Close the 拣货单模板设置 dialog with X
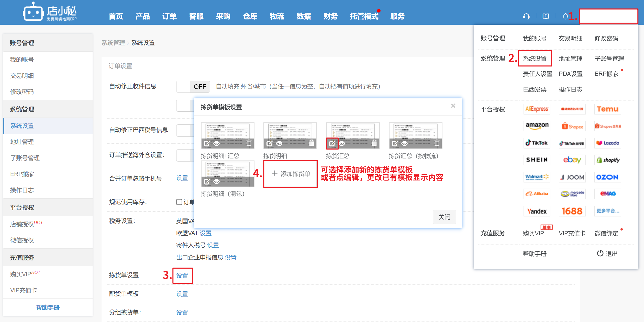644x322 pixels. pyautogui.click(x=453, y=106)
